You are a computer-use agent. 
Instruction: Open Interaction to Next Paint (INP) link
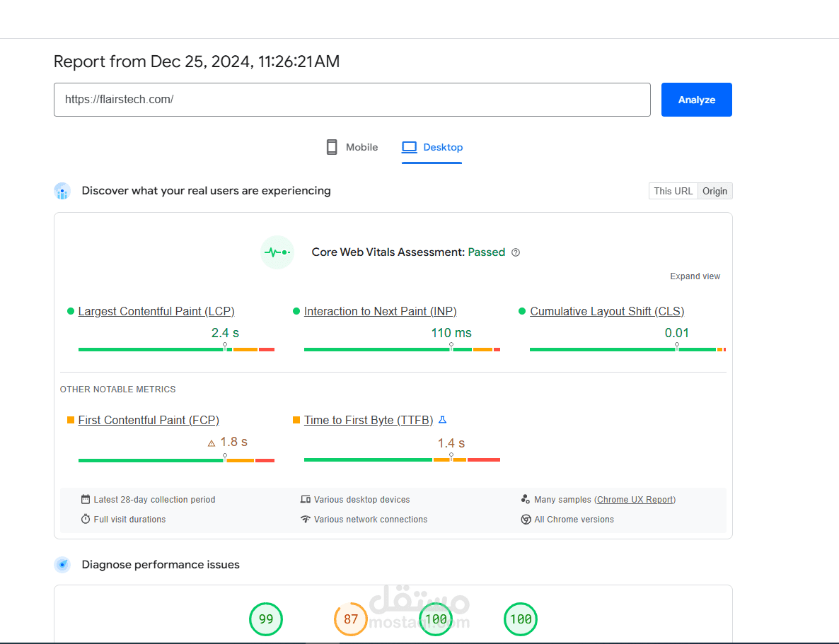pos(381,311)
